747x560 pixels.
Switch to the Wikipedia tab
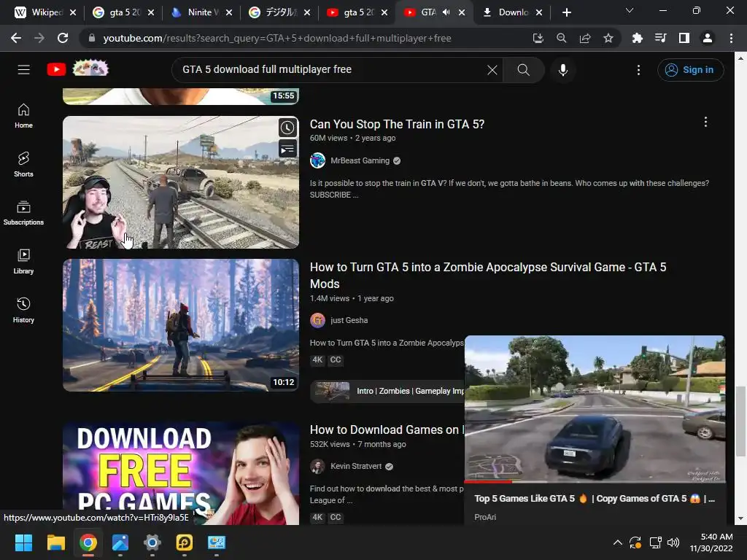tap(39, 12)
